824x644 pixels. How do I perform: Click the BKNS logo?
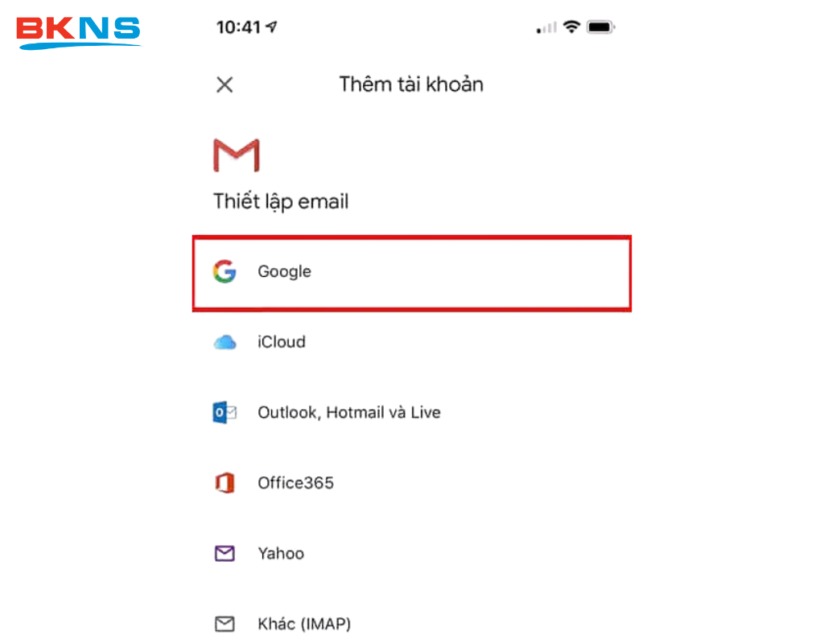point(79,32)
